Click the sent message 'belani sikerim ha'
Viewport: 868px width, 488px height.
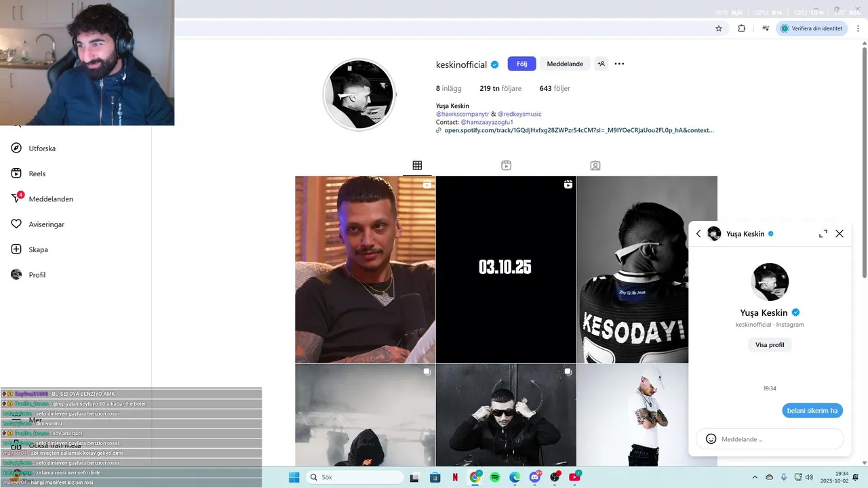[812, 411]
